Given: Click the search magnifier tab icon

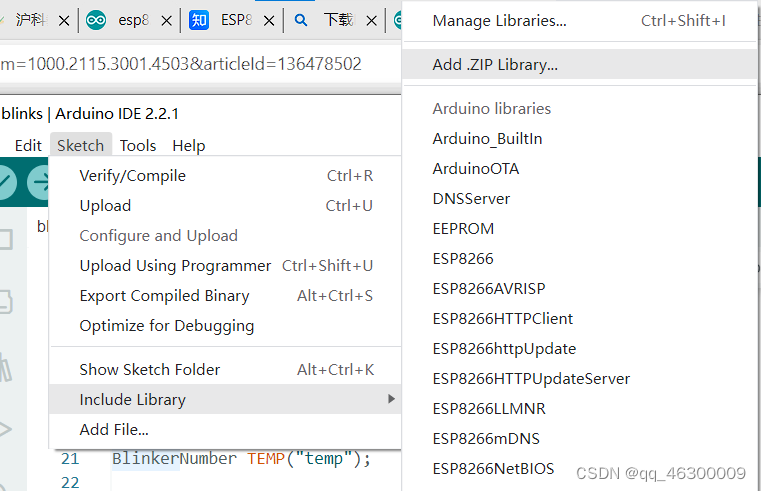Looking at the screenshot, I should 301,20.
